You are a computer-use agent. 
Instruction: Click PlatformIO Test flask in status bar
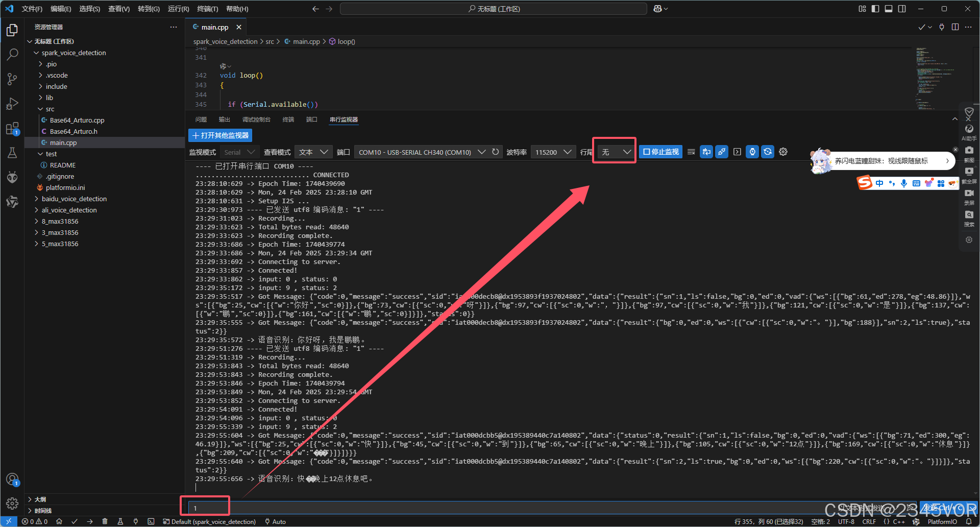point(120,521)
